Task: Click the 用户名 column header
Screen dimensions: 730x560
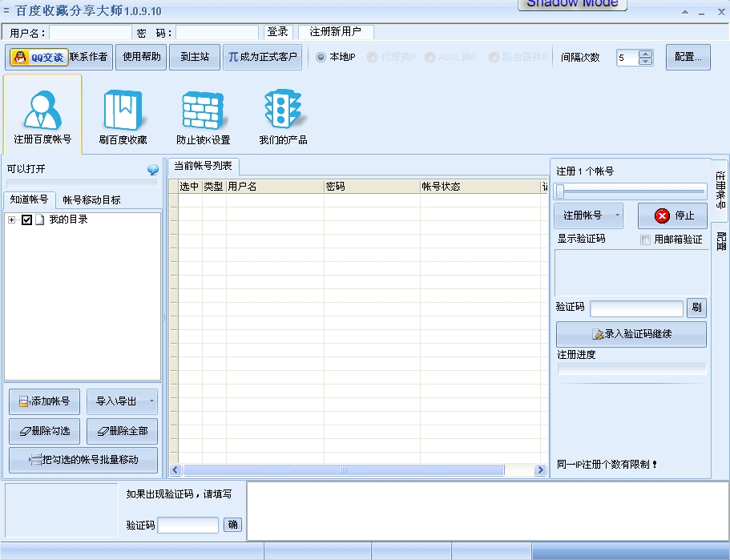Action: [x=275, y=187]
